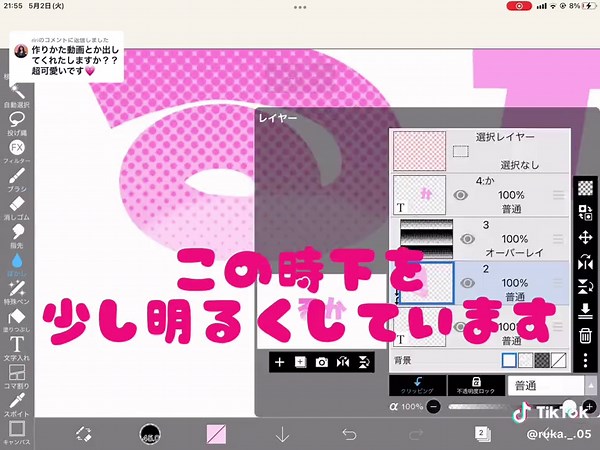Grab reorder handle of layer 3

click(x=558, y=239)
